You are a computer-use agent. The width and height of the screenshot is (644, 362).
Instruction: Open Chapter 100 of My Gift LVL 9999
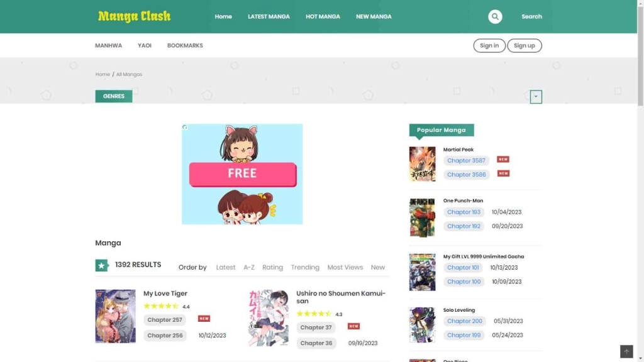pos(464,282)
